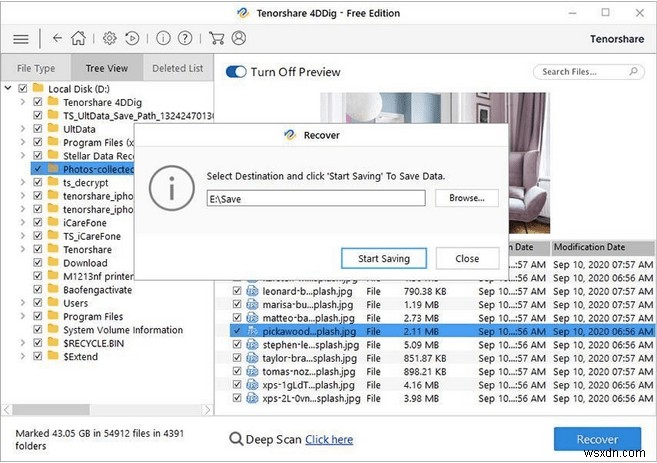Select the M1213nf printer tree folder
This screenshot has height=463, width=657.
click(98, 276)
